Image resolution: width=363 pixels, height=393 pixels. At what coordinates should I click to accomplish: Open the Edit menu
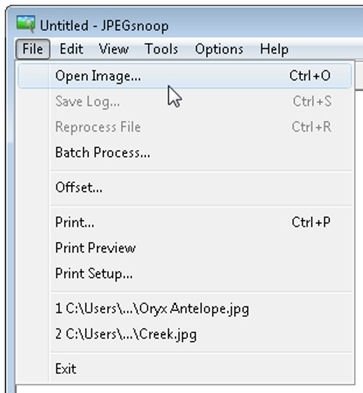click(71, 49)
